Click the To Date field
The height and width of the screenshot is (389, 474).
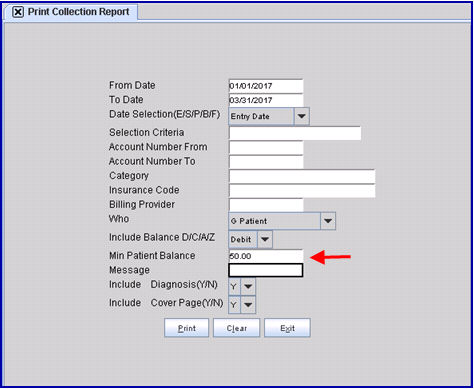(x=266, y=100)
